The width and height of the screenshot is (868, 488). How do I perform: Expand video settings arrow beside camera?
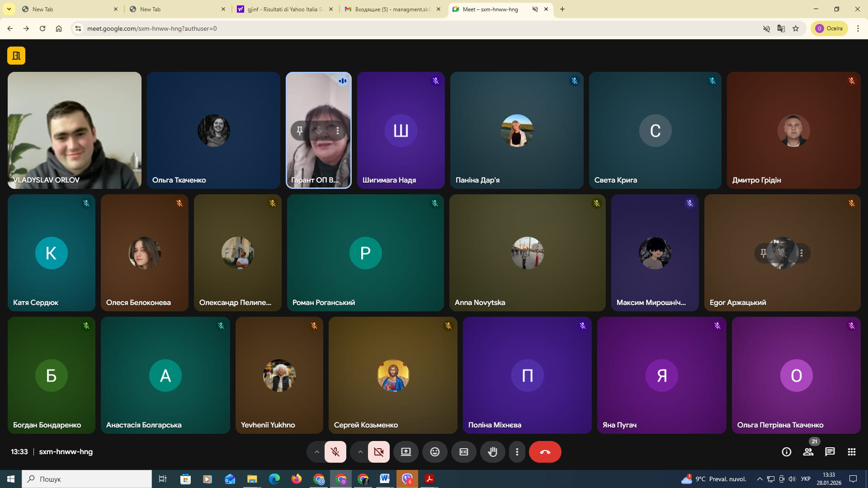360,452
